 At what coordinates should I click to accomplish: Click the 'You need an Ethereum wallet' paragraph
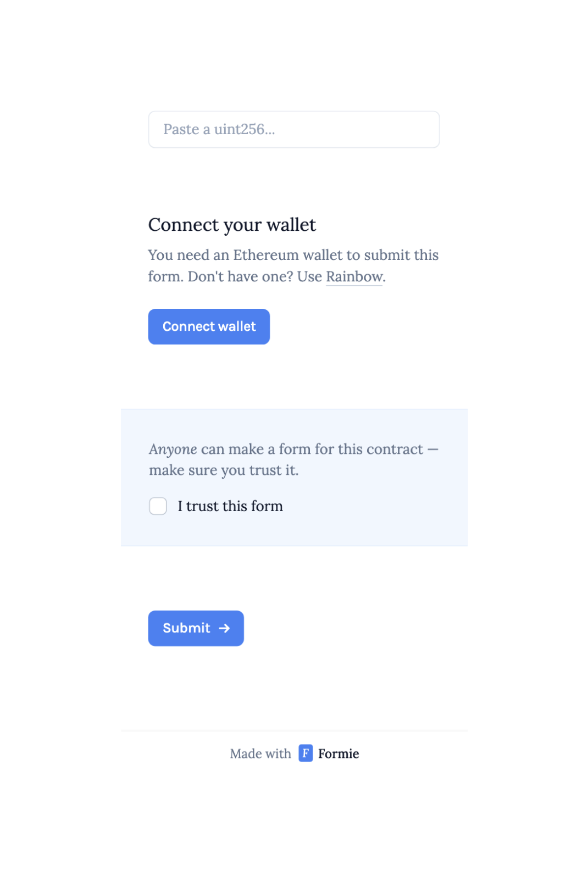pyautogui.click(x=293, y=265)
